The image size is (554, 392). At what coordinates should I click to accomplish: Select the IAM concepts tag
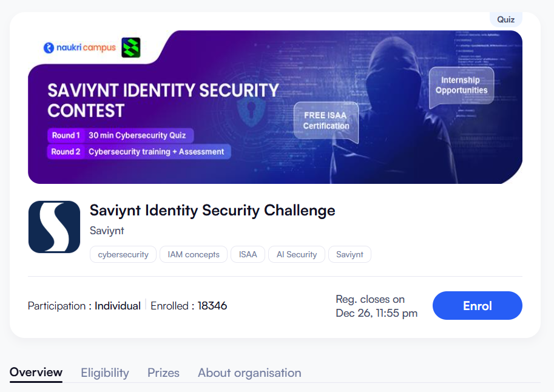194,254
